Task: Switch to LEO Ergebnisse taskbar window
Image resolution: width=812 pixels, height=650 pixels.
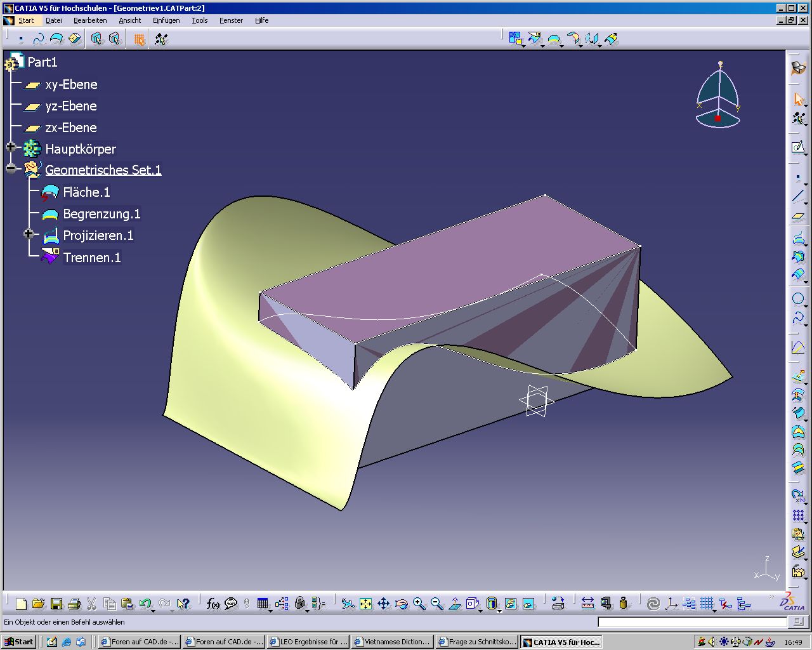Action: pyautogui.click(x=309, y=642)
